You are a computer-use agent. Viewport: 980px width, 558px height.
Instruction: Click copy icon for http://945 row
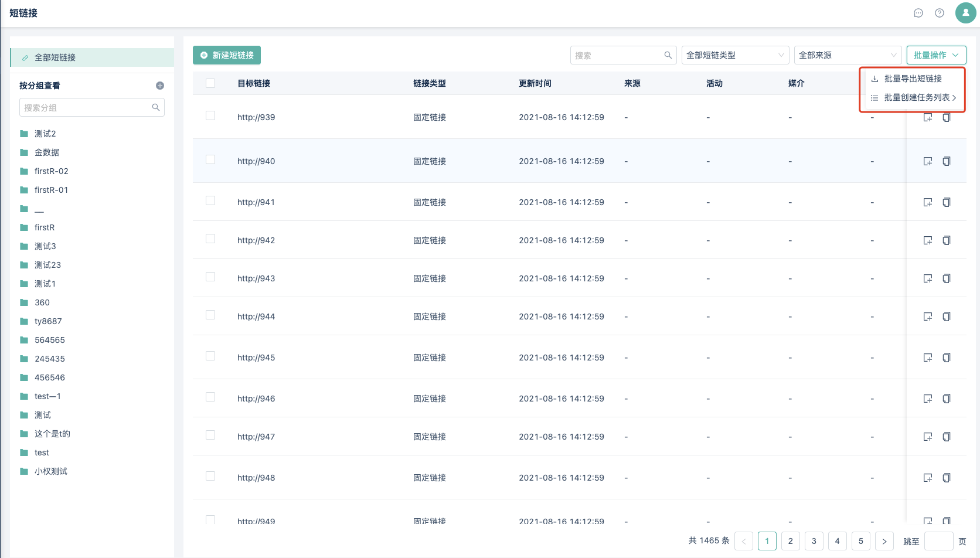tap(946, 358)
